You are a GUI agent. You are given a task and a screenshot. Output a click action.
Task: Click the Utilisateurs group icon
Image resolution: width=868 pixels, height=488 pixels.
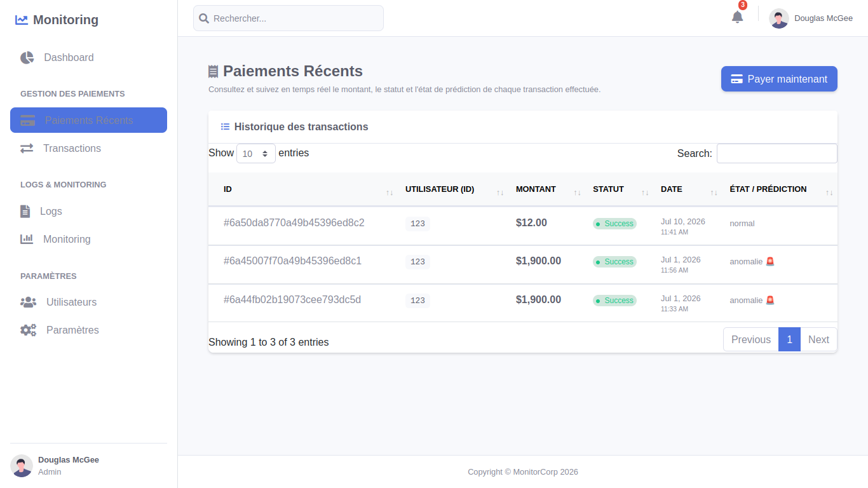tap(28, 302)
